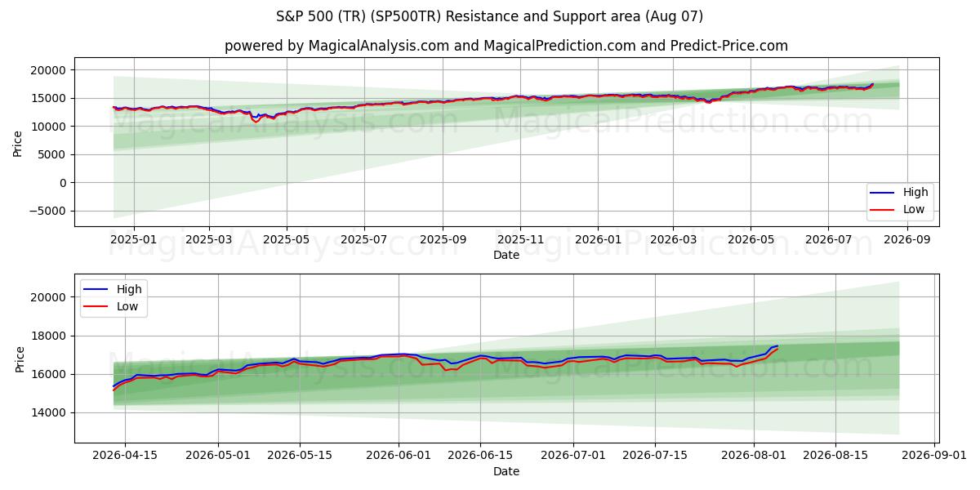The height and width of the screenshot is (490, 980).
Task: Click the 2026-07-01 date label on bottom chart
Action: point(572,456)
